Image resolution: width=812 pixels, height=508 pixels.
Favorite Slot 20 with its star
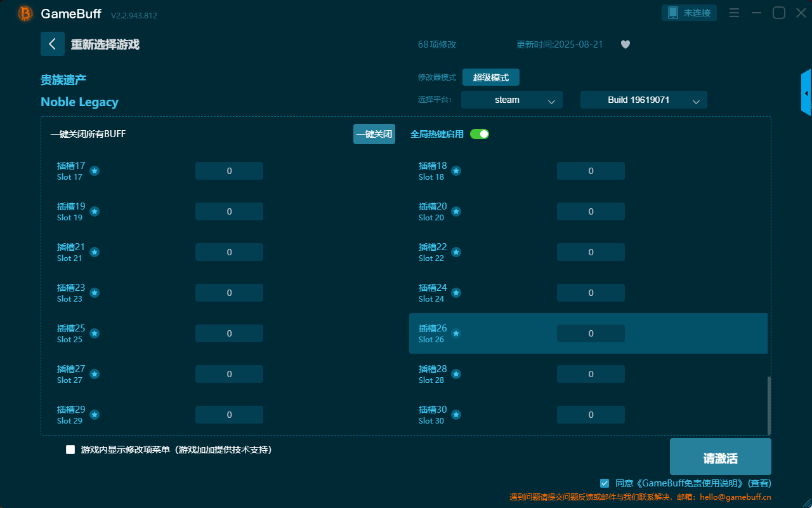point(456,211)
